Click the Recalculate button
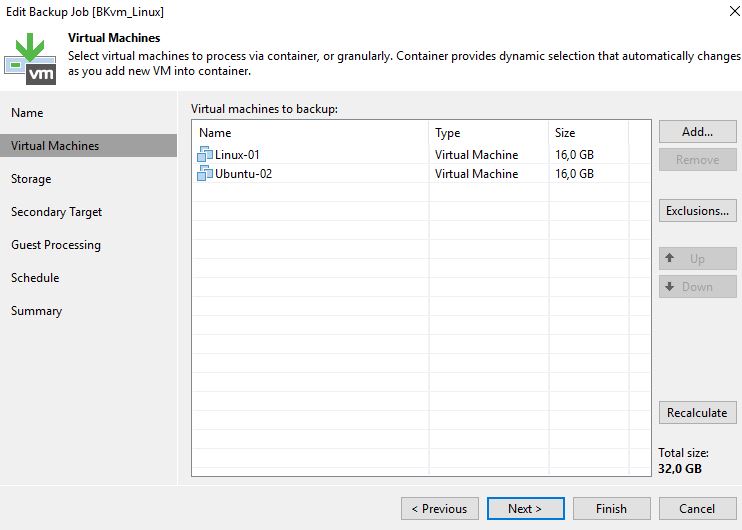Viewport: 742px width, 530px height. tap(698, 413)
